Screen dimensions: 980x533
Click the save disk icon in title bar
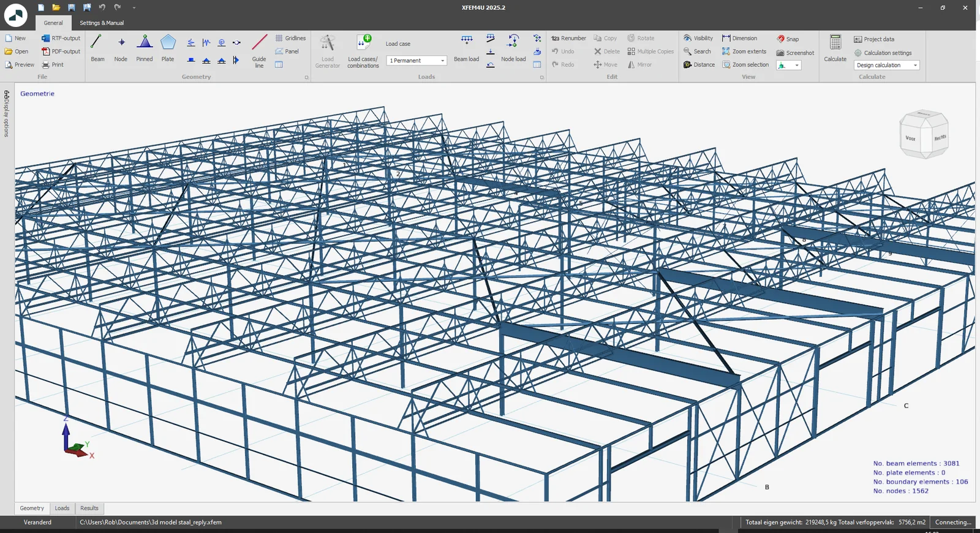[x=71, y=7]
